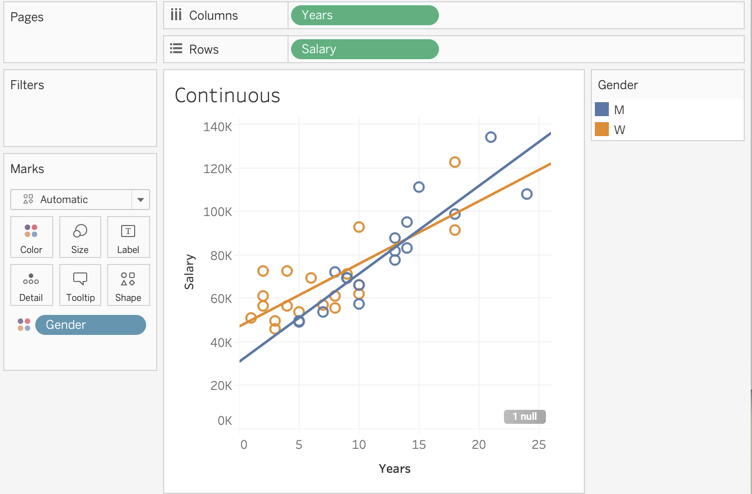Click the Years axis title

coord(394,468)
